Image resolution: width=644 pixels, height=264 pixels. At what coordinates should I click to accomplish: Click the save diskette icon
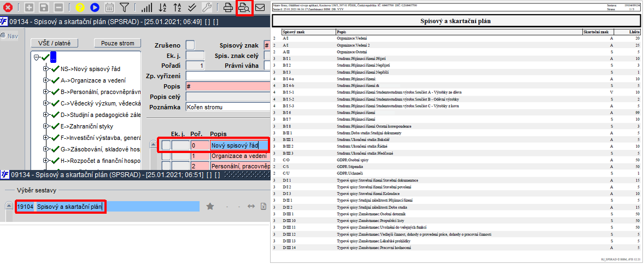click(x=44, y=7)
